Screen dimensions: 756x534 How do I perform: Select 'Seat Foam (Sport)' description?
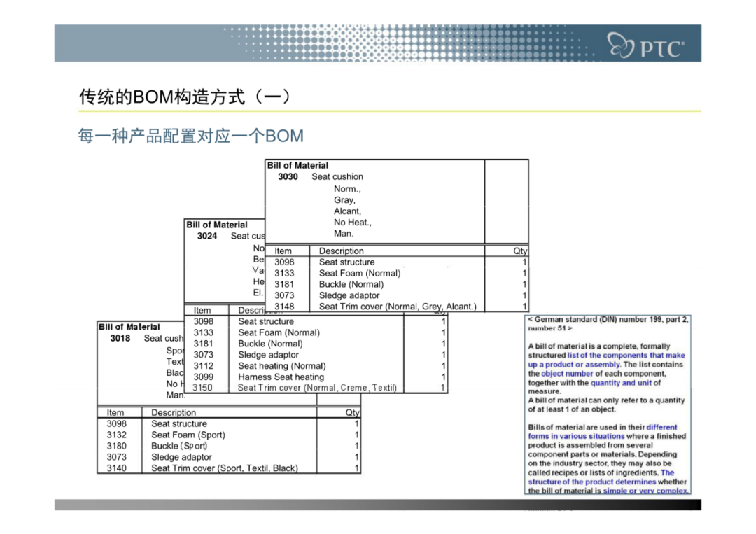[x=188, y=434]
